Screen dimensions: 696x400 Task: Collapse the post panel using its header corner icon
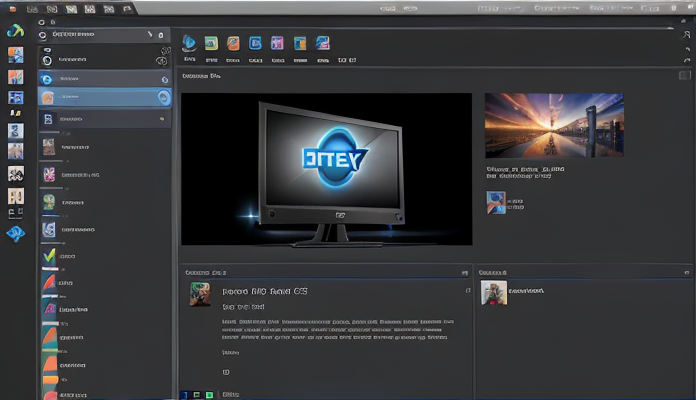point(464,272)
